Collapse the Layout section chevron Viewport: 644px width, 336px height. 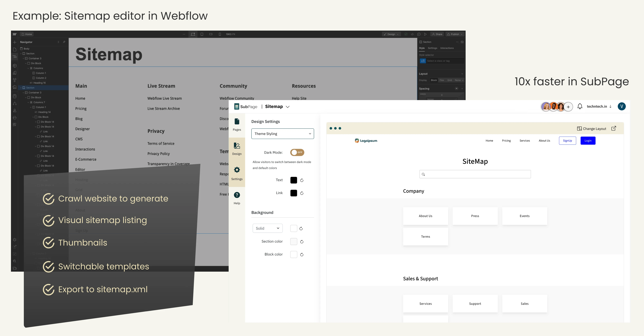462,74
